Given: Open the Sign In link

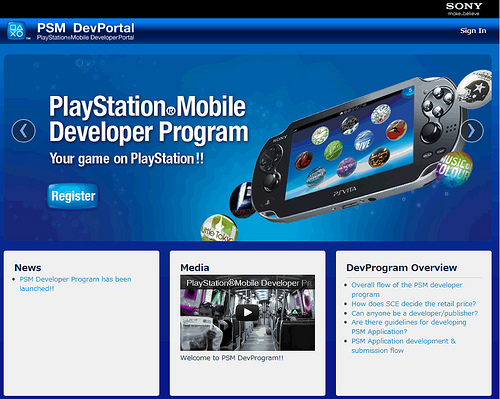Looking at the screenshot, I should pos(473,31).
